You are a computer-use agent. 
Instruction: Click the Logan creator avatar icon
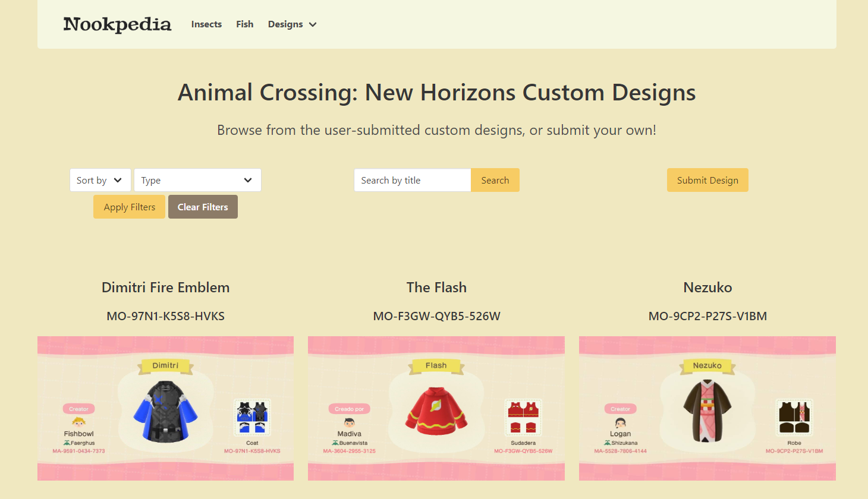click(620, 422)
